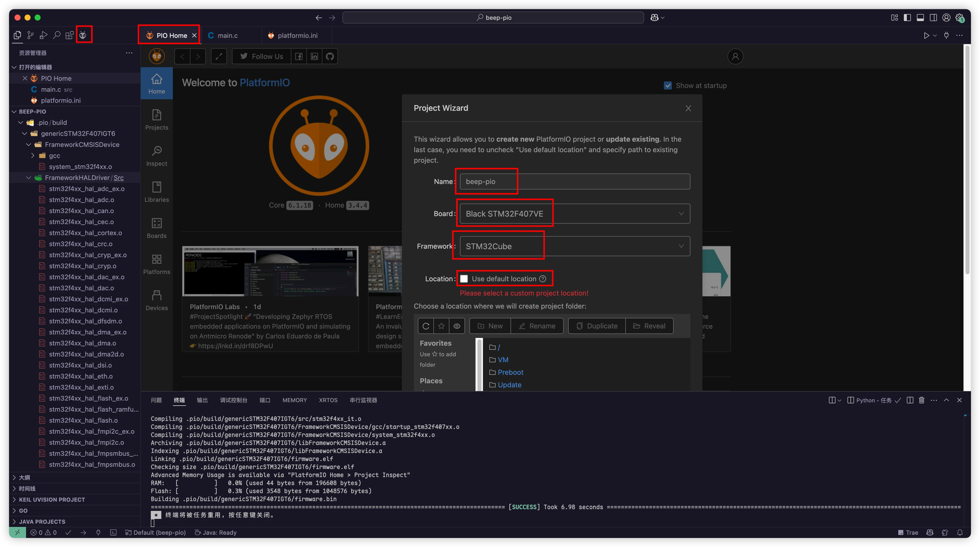Image resolution: width=980 pixels, height=547 pixels.
Task: Open stm32f4xx_hal_adc.o file
Action: [x=81, y=200]
